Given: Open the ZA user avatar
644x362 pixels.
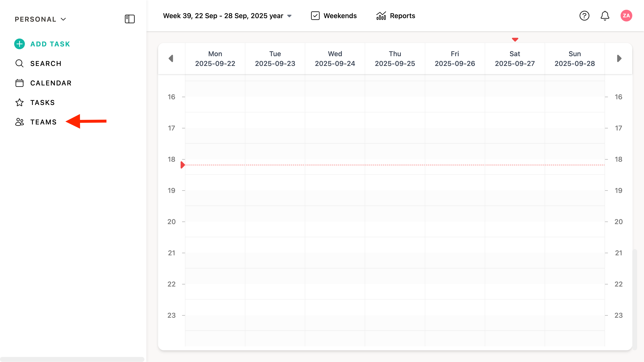Looking at the screenshot, I should point(626,16).
